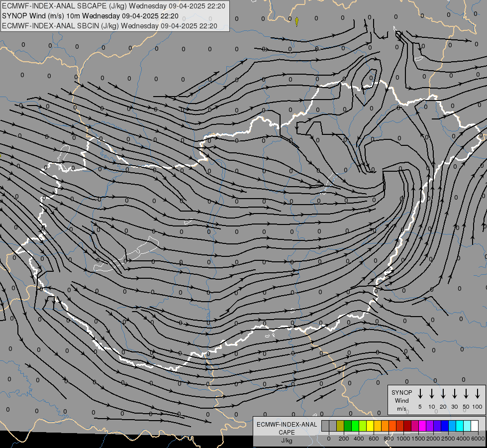This screenshot has width=487, height=448.
Task: Click the 2500 tick label on CAPE scale
Action: pyautogui.click(x=448, y=439)
